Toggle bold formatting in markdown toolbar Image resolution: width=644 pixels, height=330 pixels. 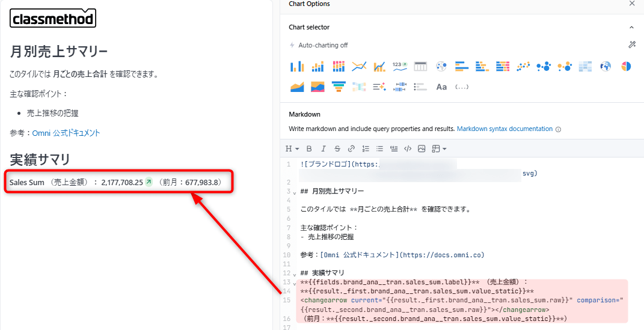coord(309,148)
